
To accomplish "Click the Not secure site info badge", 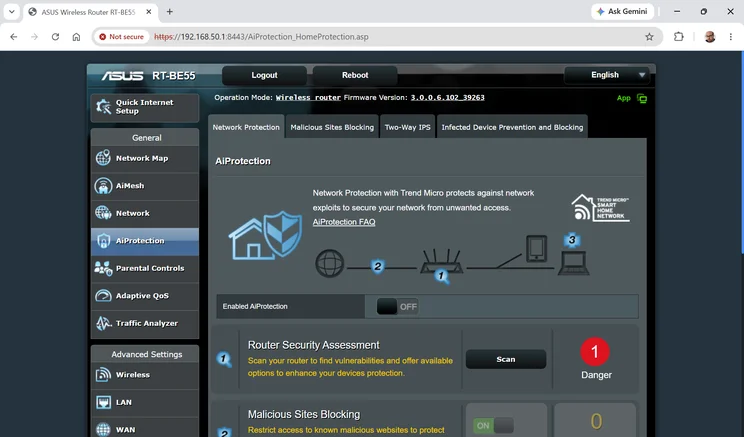I will [121, 37].
